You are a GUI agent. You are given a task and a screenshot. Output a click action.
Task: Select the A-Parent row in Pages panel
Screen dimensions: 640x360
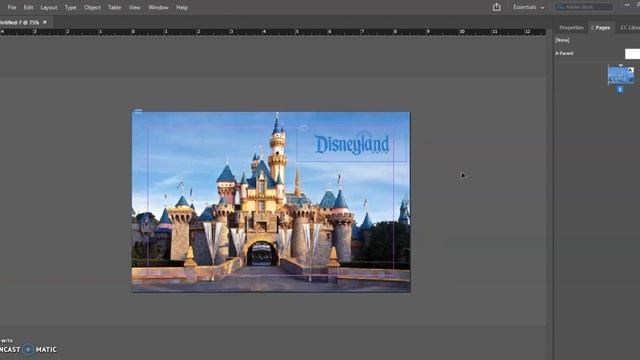597,53
